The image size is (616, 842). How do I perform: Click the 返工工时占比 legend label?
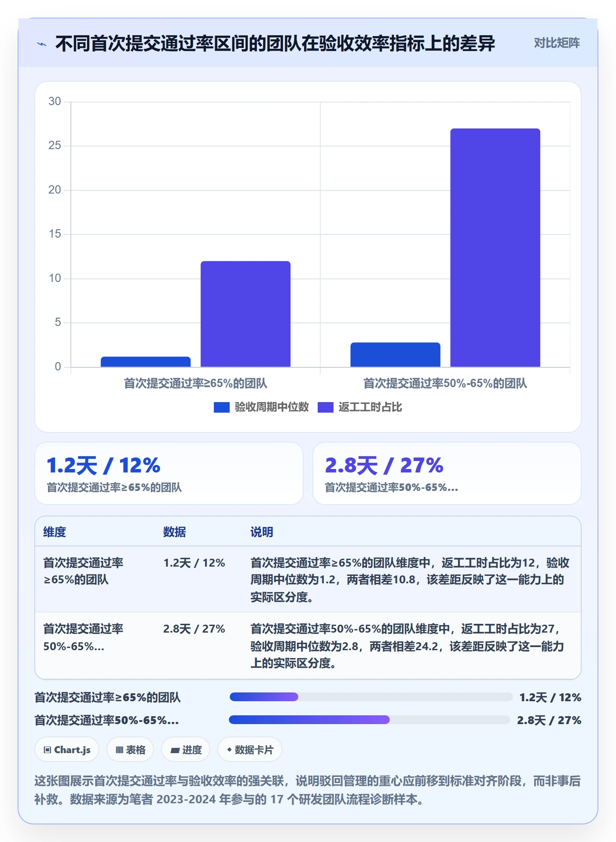click(370, 407)
